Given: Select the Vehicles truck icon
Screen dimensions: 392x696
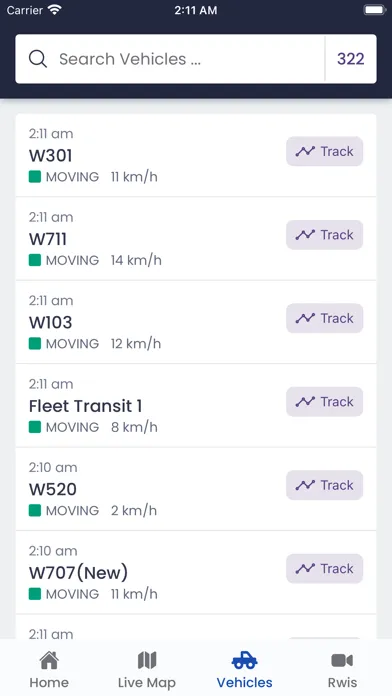Looking at the screenshot, I should 245,660.
